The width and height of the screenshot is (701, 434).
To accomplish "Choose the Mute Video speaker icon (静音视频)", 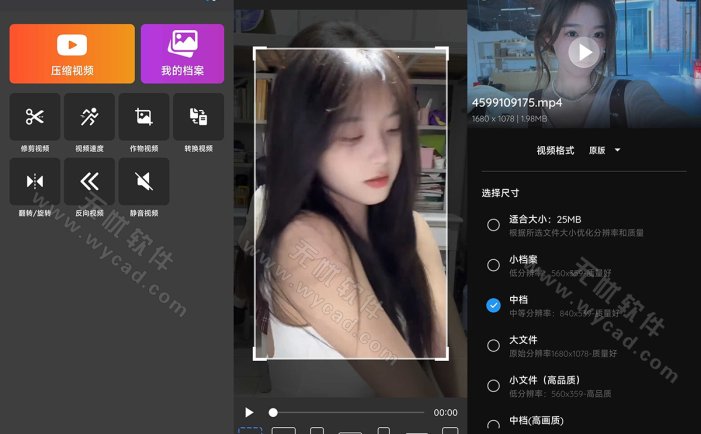I will point(144,181).
